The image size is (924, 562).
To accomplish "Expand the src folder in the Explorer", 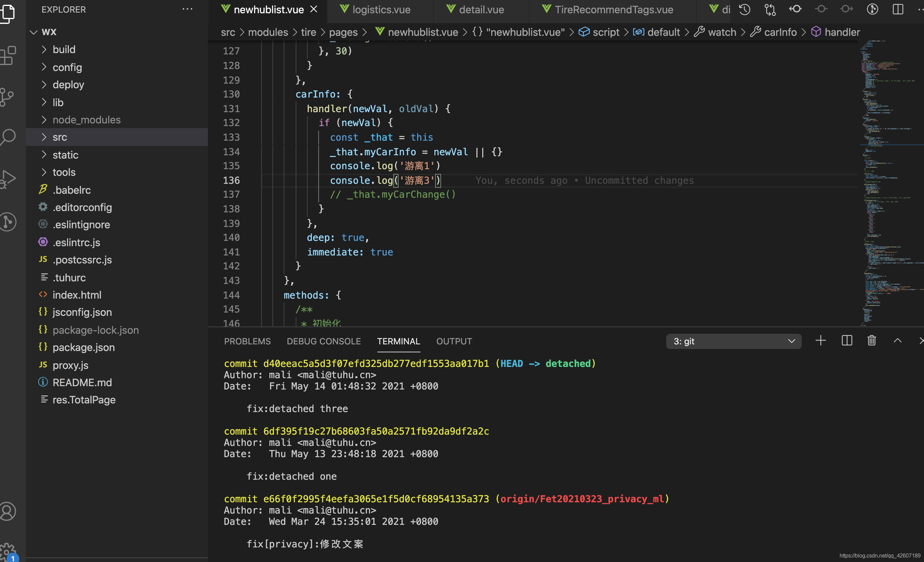I will tap(60, 137).
